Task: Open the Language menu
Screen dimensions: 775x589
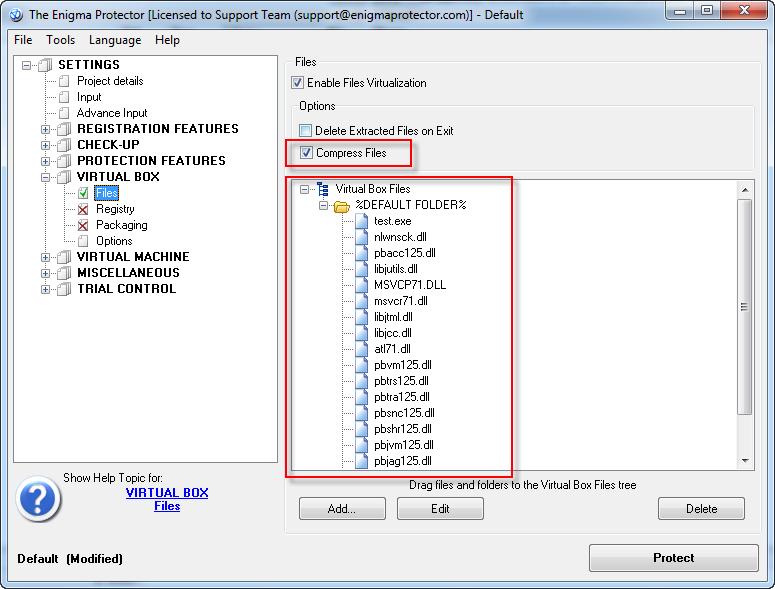Action: tap(115, 40)
